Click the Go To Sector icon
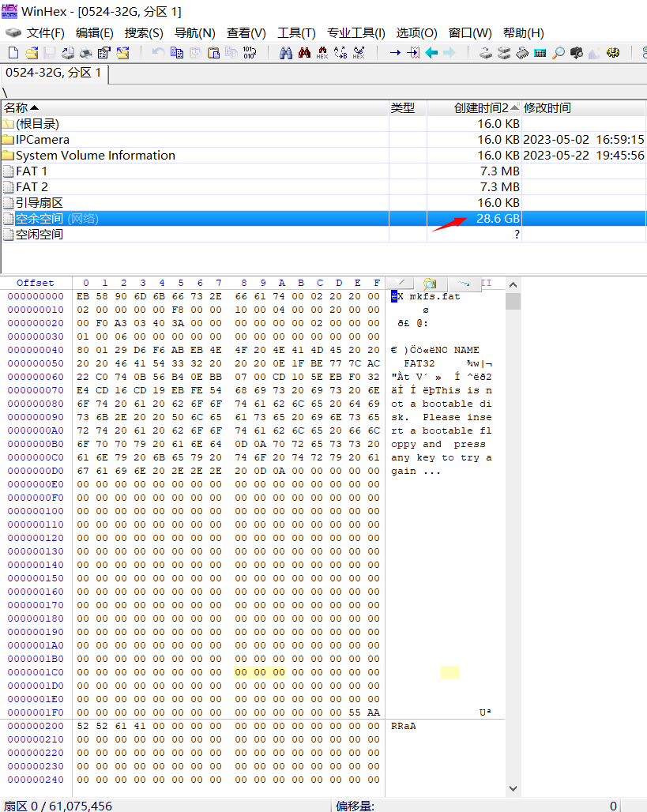The width and height of the screenshot is (647, 812). click(x=413, y=53)
